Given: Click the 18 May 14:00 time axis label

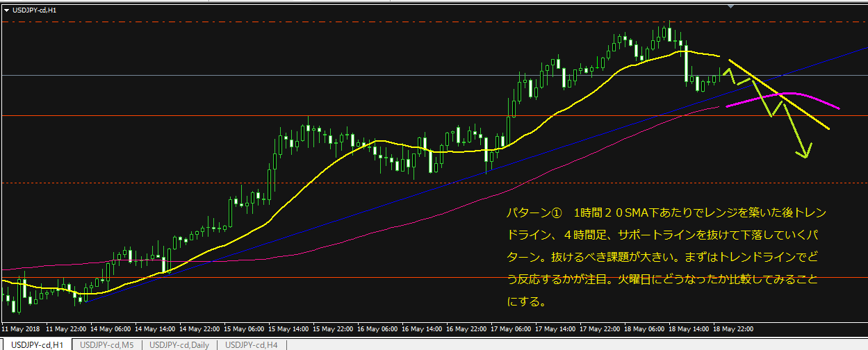Looking at the screenshot, I should pyautogui.click(x=689, y=328).
